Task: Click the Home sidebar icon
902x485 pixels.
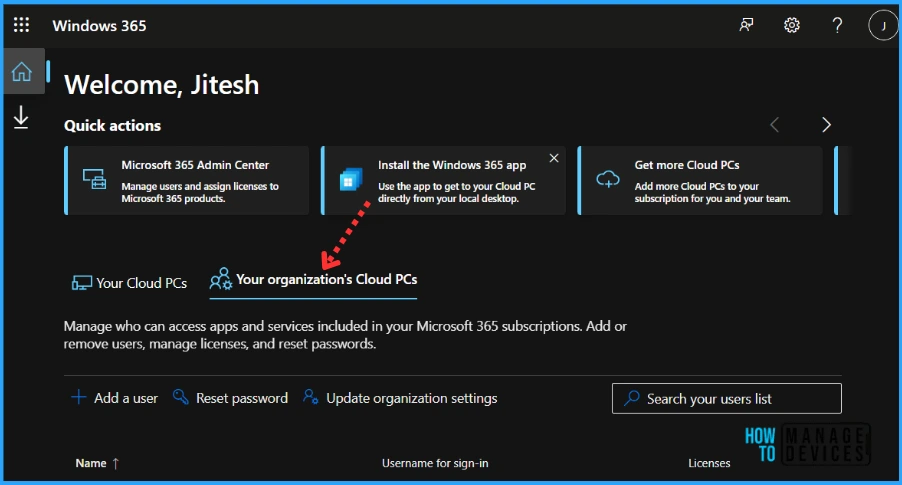Action: pos(22,71)
